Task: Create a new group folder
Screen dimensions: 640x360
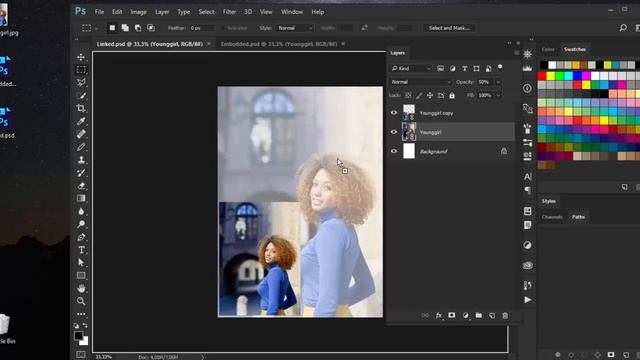Action: point(478,316)
